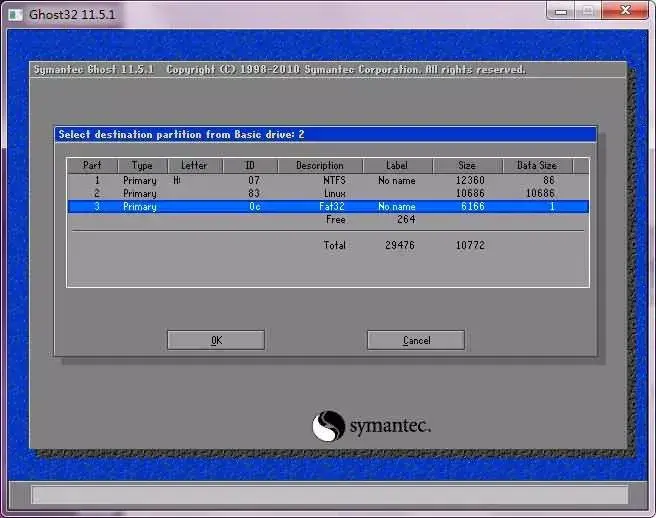
Task: Click the ID column header
Action: 250,166
